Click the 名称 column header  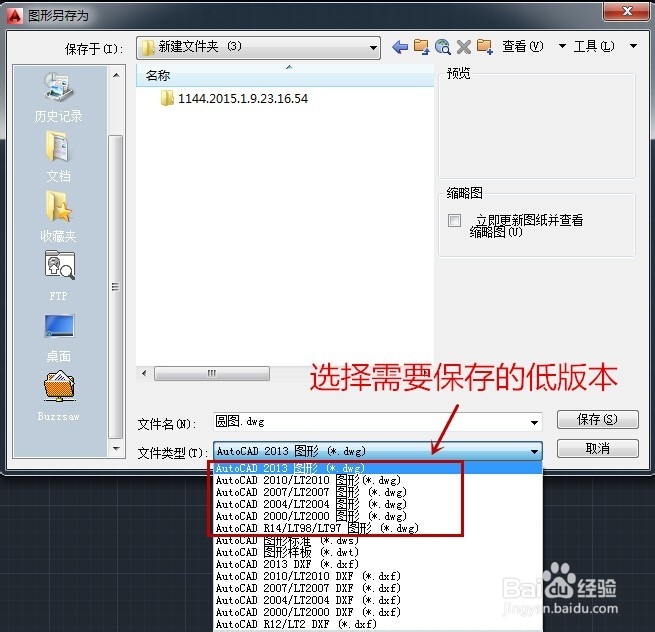285,76
